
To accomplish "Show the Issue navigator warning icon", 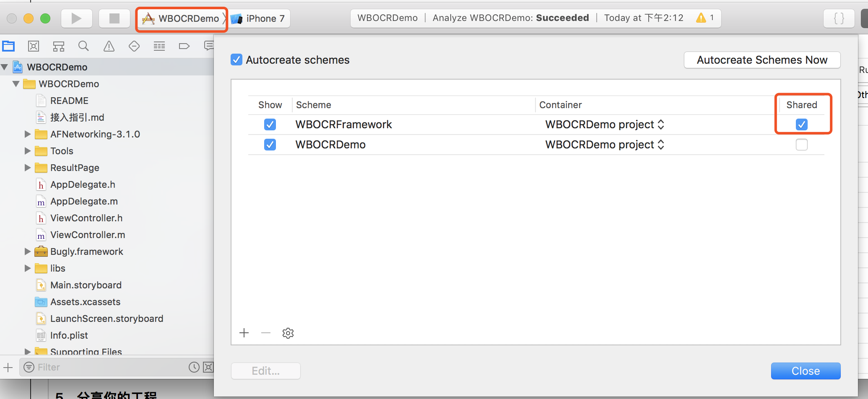I will 109,46.
